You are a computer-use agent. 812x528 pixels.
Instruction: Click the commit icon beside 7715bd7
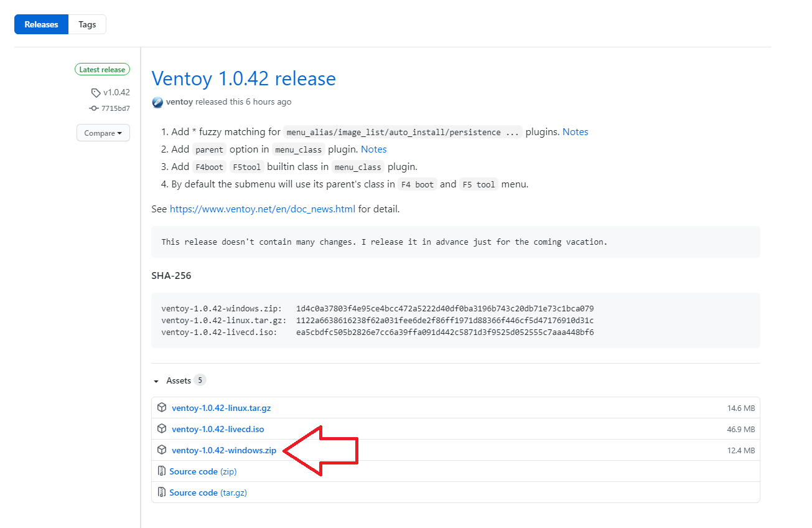point(94,108)
